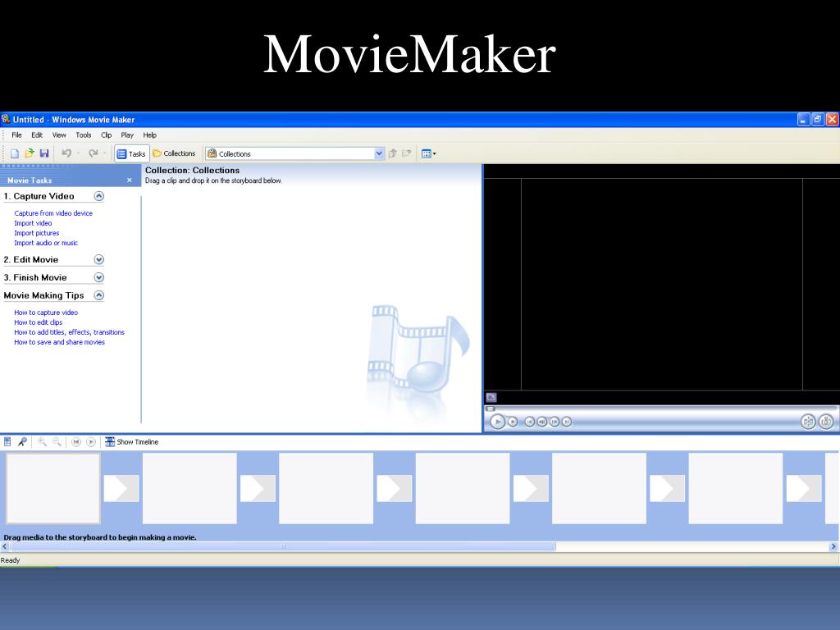The width and height of the screenshot is (840, 630).
Task: Click the storyboard scroll left arrow
Action: pyautogui.click(x=5, y=547)
